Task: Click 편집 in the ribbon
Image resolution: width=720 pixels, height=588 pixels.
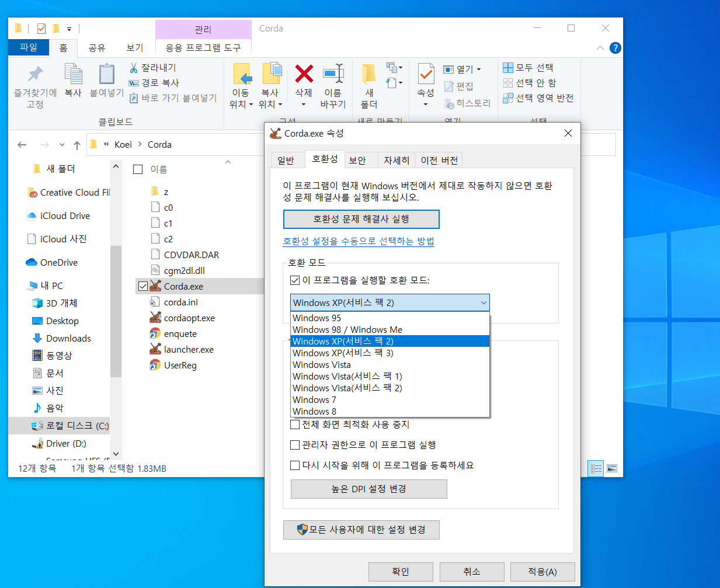Action: click(x=458, y=86)
